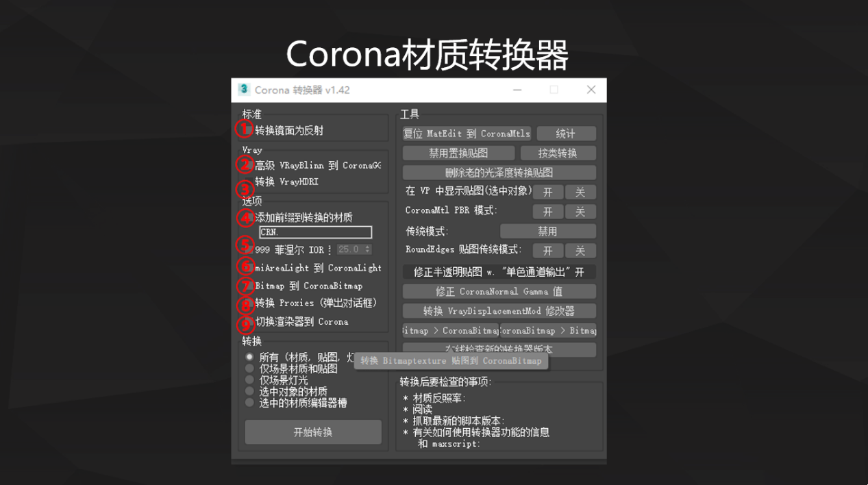Click the 禁用置换贴图 button
This screenshot has height=485, width=868.
(x=458, y=153)
